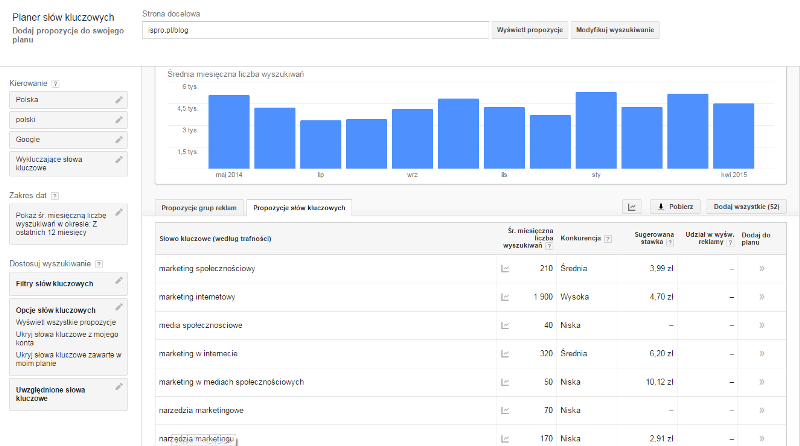Open Ukryj słowa kluczowe zawarte w moim planie
Image resolution: width=800 pixels, height=446 pixels.
pyautogui.click(x=68, y=359)
